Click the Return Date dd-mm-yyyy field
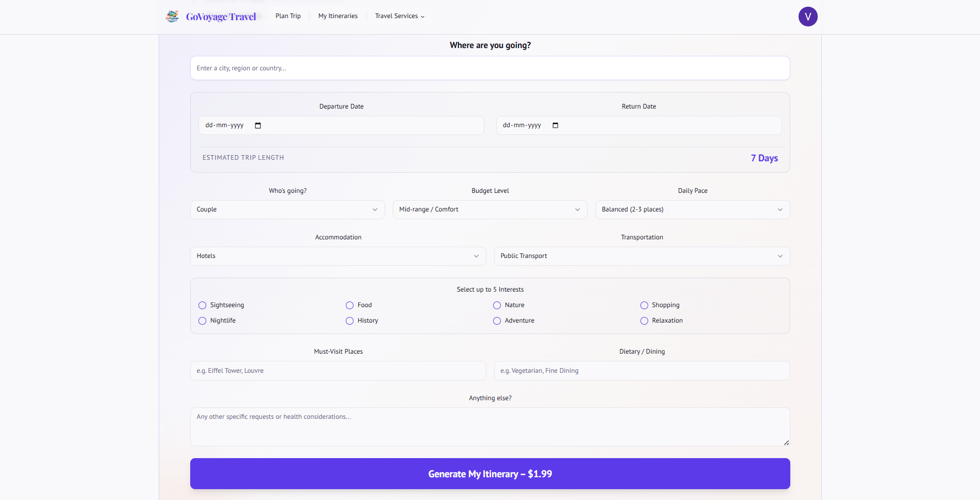980x500 pixels. (639, 126)
